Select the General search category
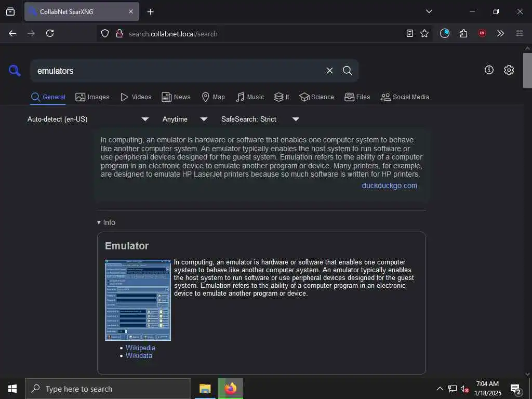 48,97
